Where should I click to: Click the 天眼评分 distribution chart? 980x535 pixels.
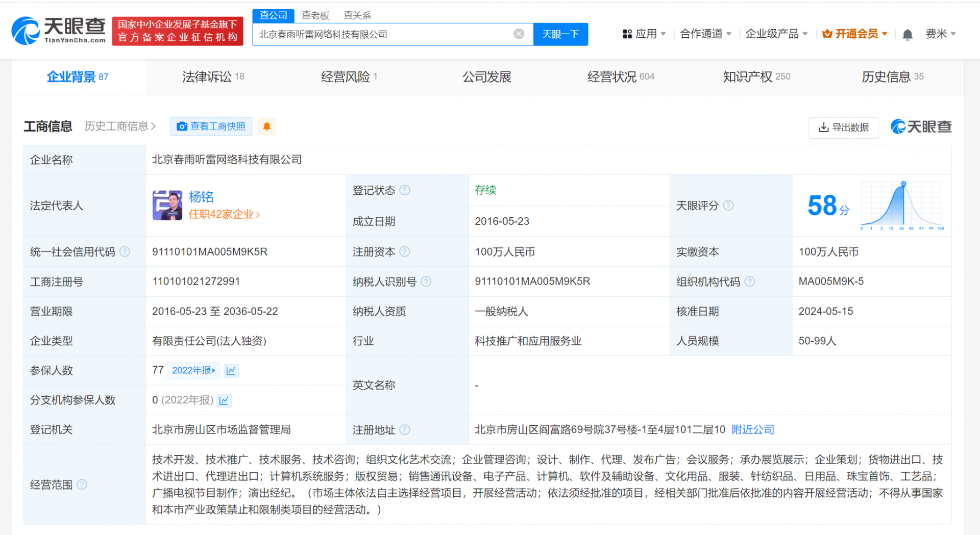click(x=902, y=206)
